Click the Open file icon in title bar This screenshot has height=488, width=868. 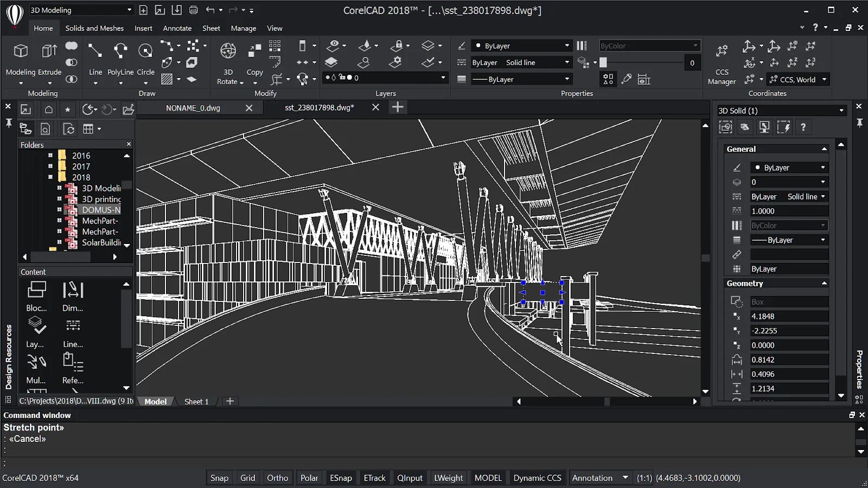pyautogui.click(x=160, y=10)
